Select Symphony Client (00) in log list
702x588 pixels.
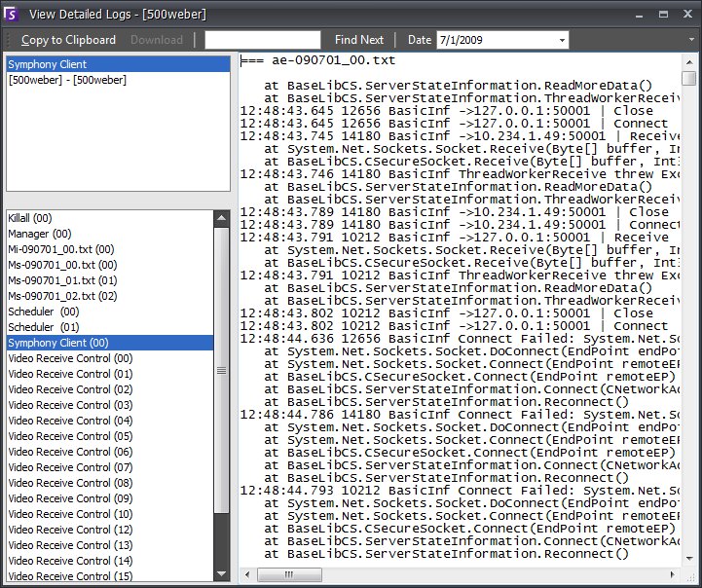(110, 343)
